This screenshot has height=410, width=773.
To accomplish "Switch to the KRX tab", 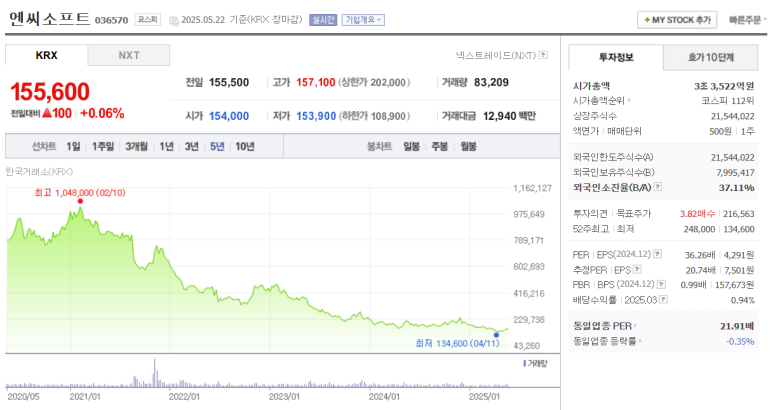I will coord(46,55).
